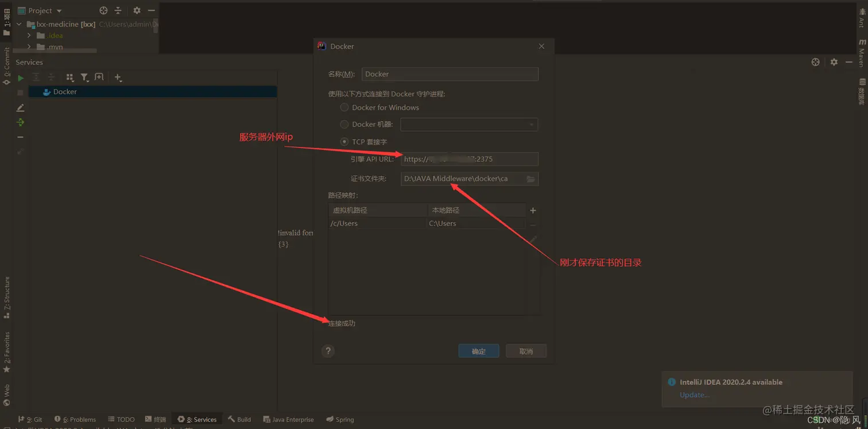Collapse the lxx-medicine project root node
The width and height of the screenshot is (868, 429).
pyautogui.click(x=19, y=25)
